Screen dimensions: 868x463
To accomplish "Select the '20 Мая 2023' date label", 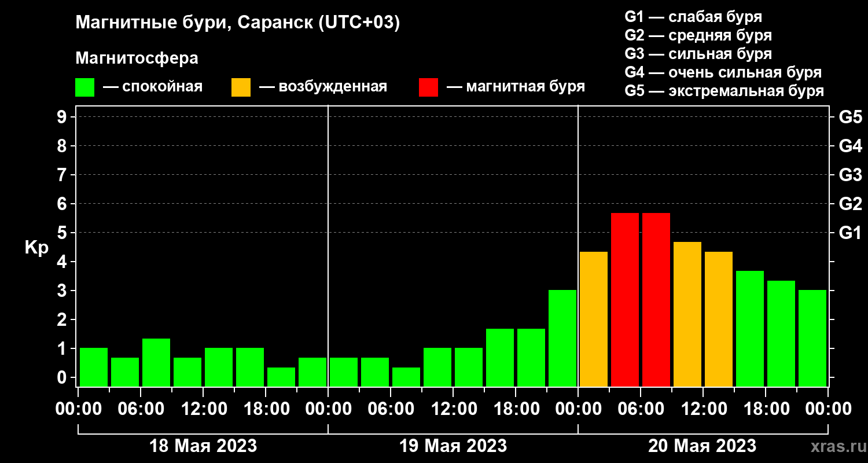I will click(702, 446).
